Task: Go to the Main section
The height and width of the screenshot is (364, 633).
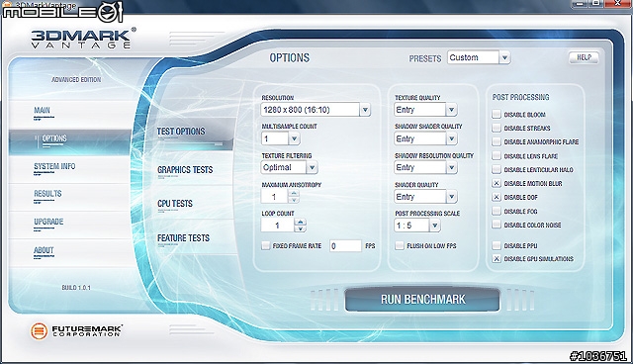Action: click(42, 110)
